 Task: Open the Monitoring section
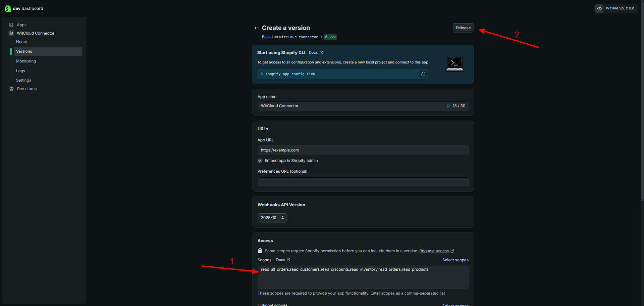tap(26, 61)
